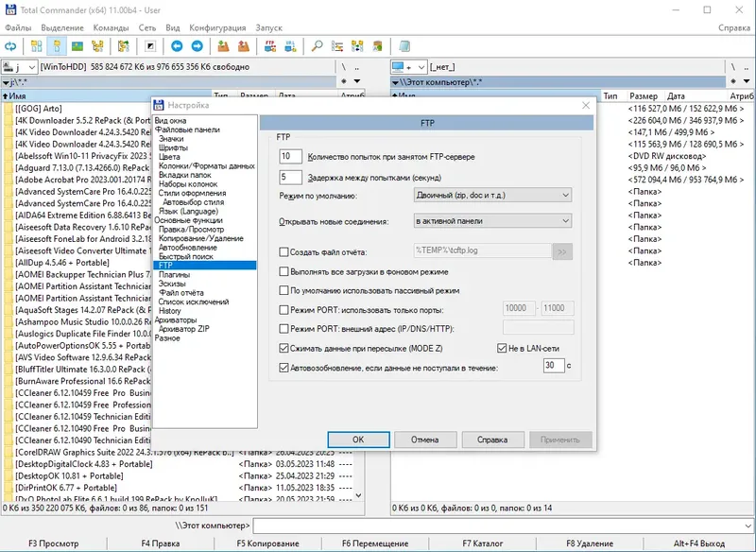Open the multi-rename tool icon
This screenshot has width=756, height=552.
coord(337,46)
